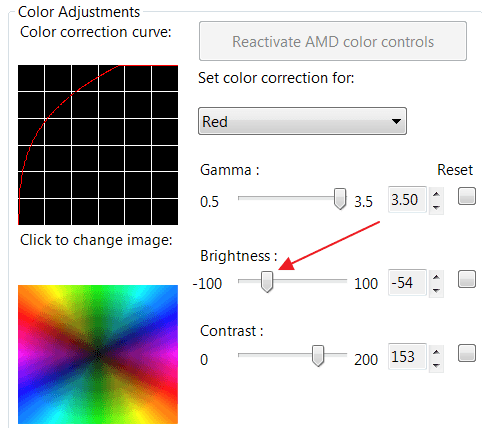Click the Gamma slider thumb
The height and width of the screenshot is (428, 482).
340,199
